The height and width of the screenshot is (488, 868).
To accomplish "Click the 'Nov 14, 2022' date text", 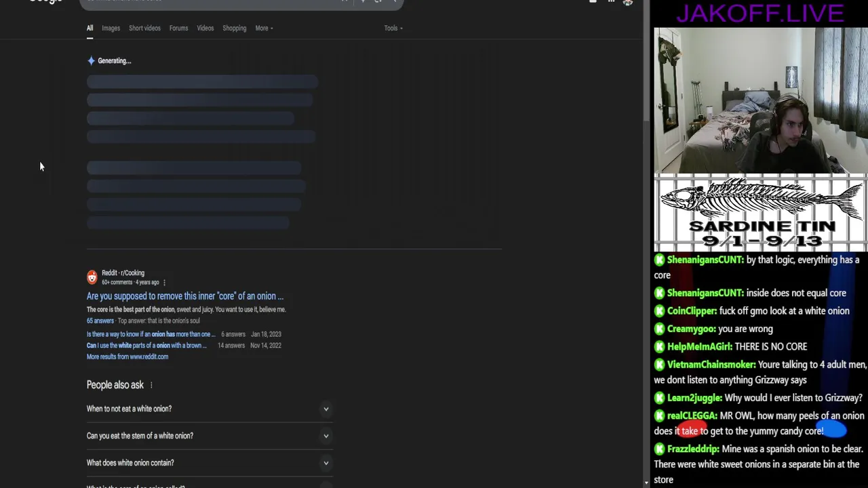I will [x=266, y=346].
